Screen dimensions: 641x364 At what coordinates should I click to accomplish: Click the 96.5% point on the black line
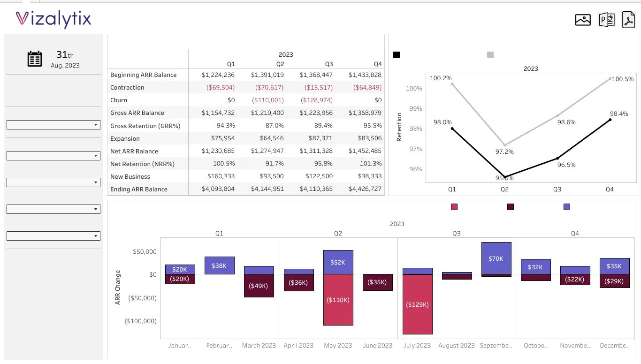point(557,158)
